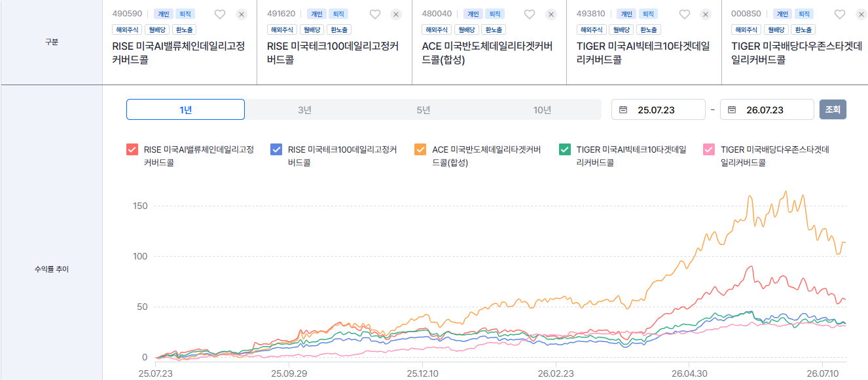Screen dimensions: 868x380
Task: Click 환노출 tag on card 0008S0
Action: click(x=803, y=29)
